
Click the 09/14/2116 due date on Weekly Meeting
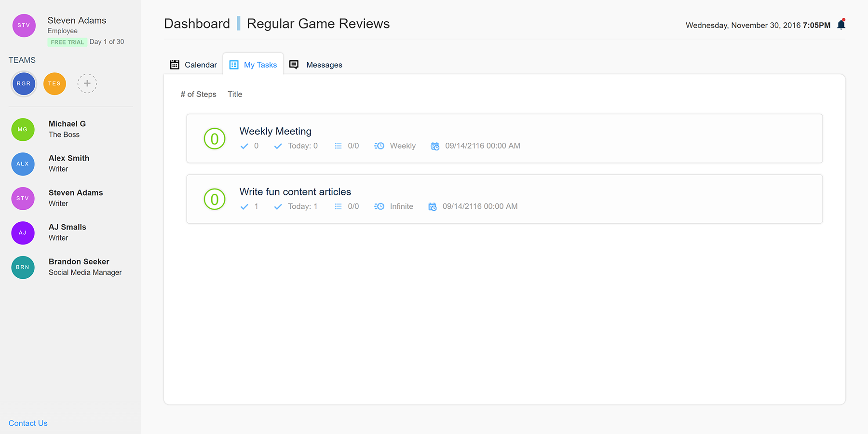(x=483, y=146)
